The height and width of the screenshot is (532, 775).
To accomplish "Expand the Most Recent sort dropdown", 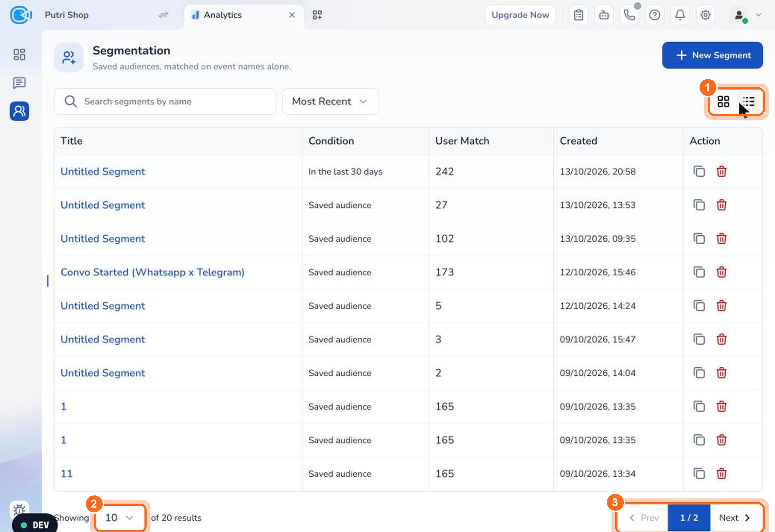I will click(x=330, y=101).
